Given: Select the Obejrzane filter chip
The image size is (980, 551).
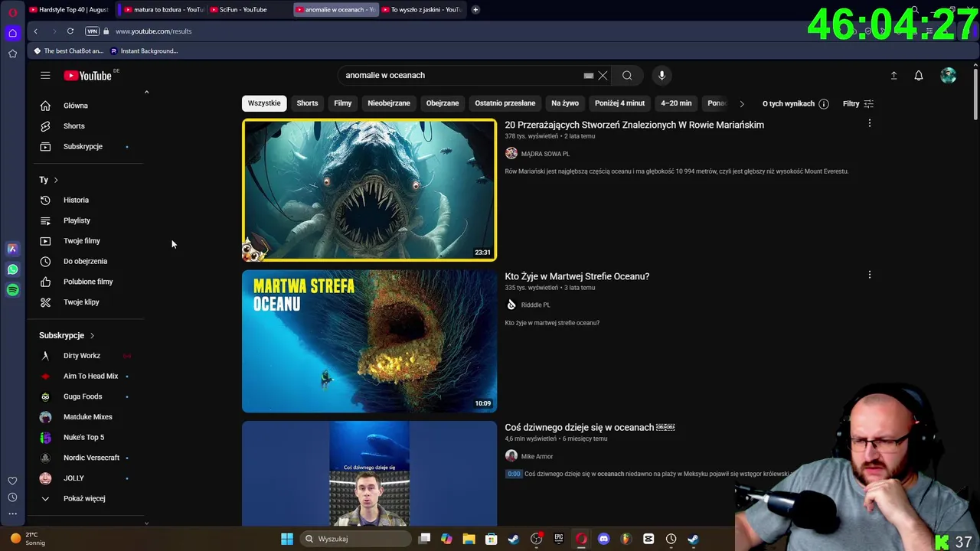Looking at the screenshot, I should [x=443, y=103].
